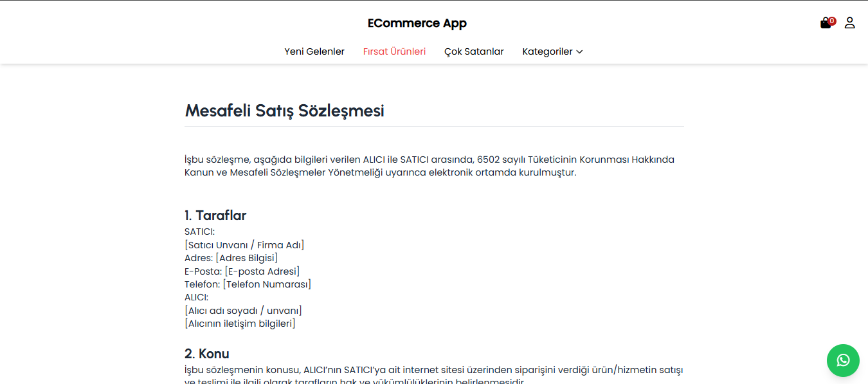Click the ECommerce App title
This screenshot has width=868, height=384.
(417, 23)
